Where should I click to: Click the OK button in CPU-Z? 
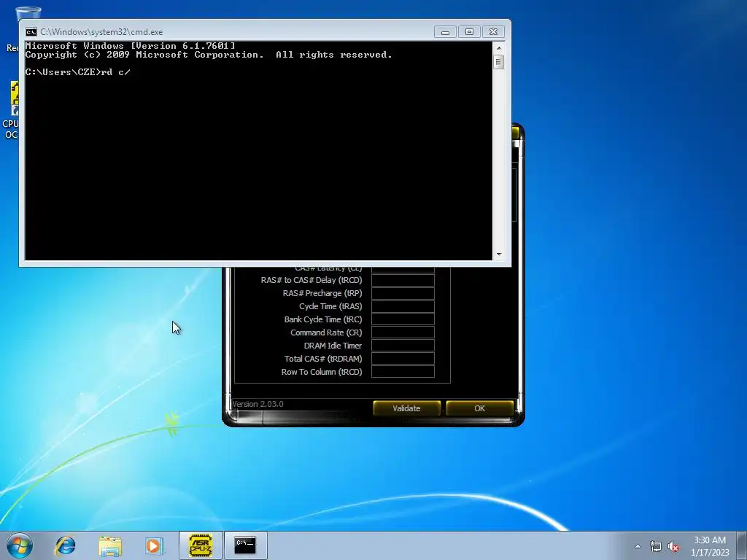480,408
